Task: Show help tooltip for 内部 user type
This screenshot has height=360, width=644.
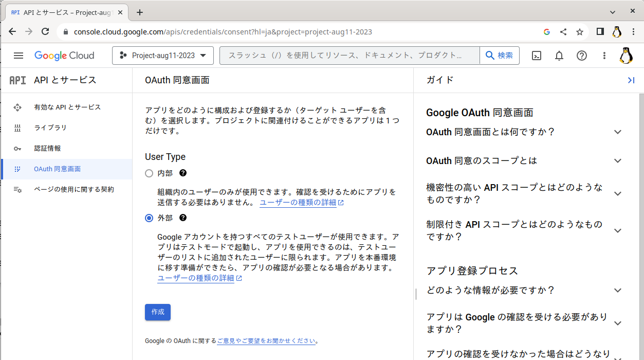Action: 182,173
